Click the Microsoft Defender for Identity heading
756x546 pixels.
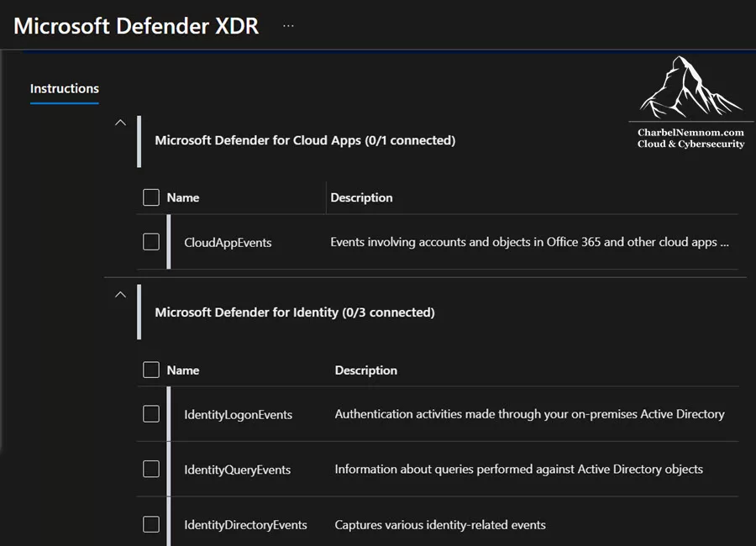tap(295, 312)
